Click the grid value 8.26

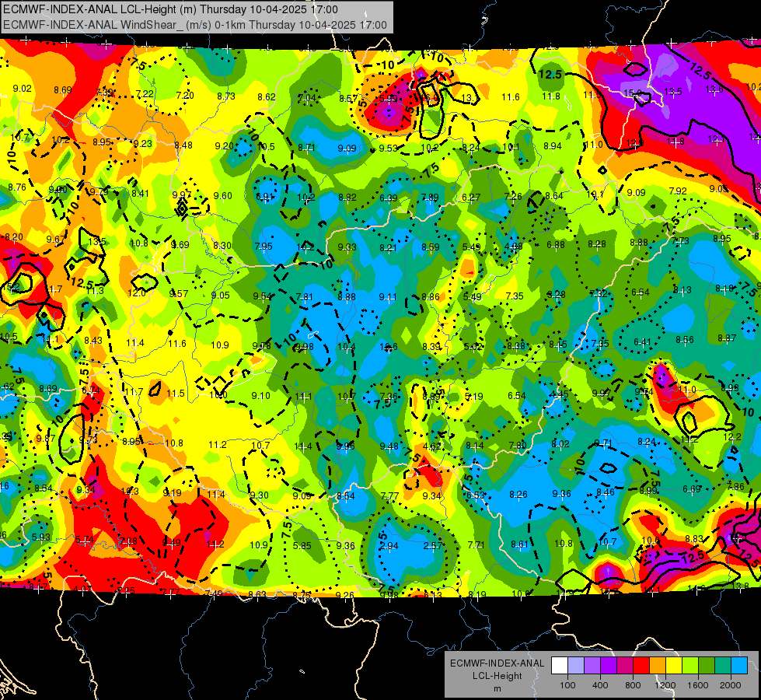(x=518, y=495)
